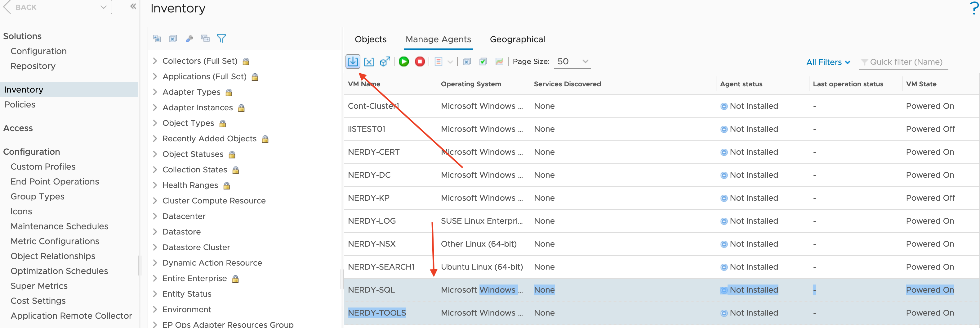Click the select-all check icon in toolbar
The image size is (980, 328).
coord(483,62)
